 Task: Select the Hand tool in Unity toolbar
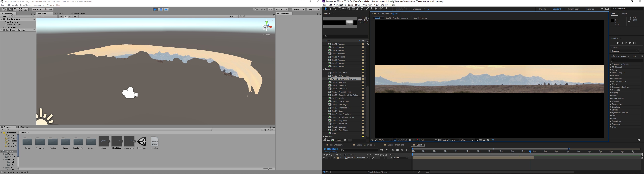point(4,9)
